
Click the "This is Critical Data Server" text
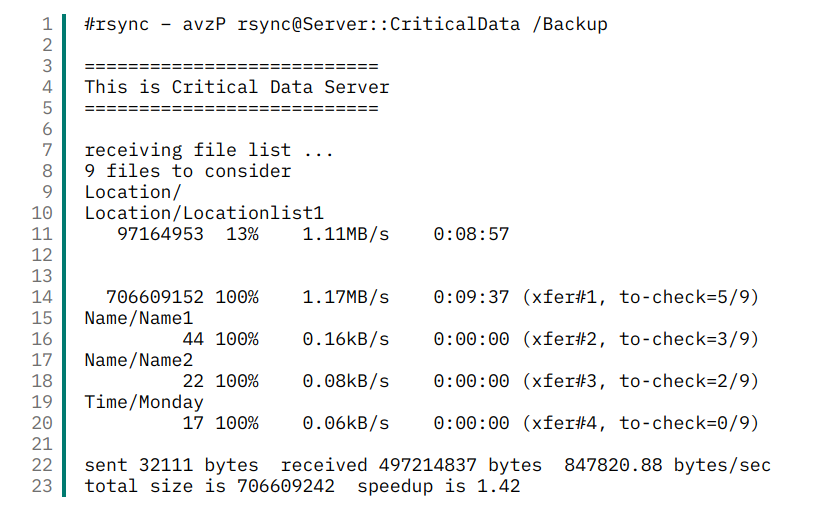point(237,87)
